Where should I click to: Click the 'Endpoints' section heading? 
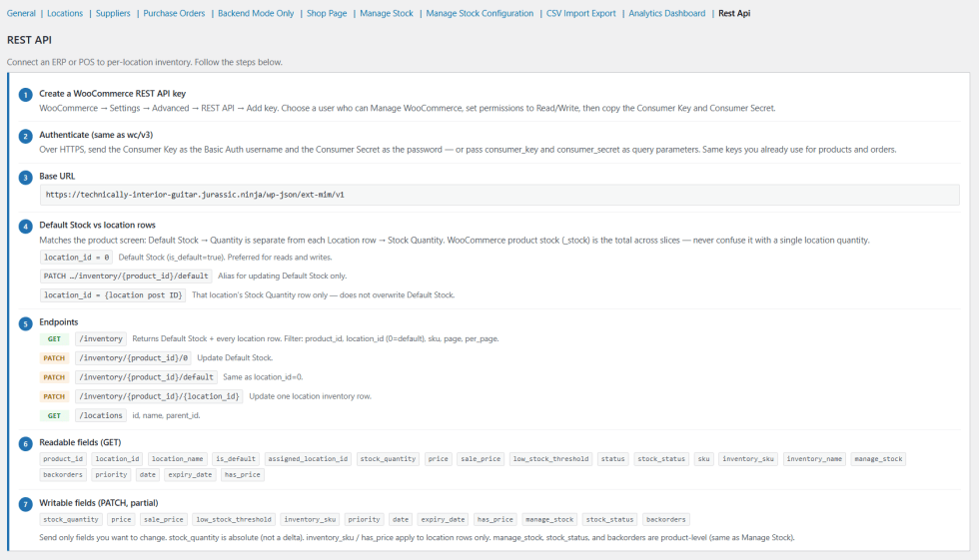tap(59, 322)
